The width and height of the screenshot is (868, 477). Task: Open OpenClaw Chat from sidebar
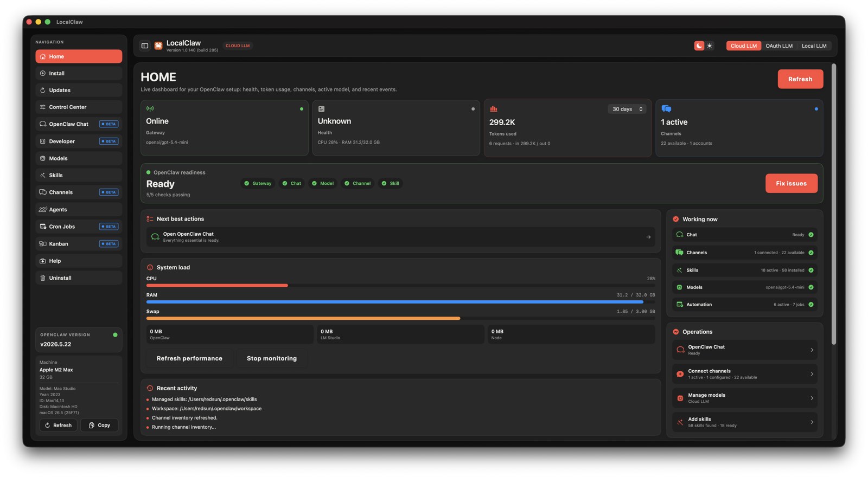click(79, 124)
